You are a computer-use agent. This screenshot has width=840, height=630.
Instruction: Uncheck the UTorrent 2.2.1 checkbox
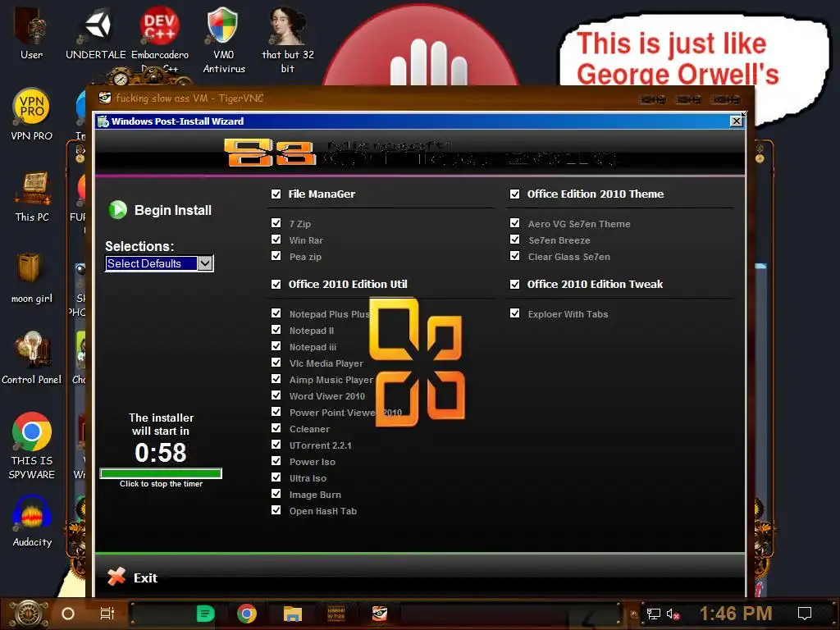276,445
